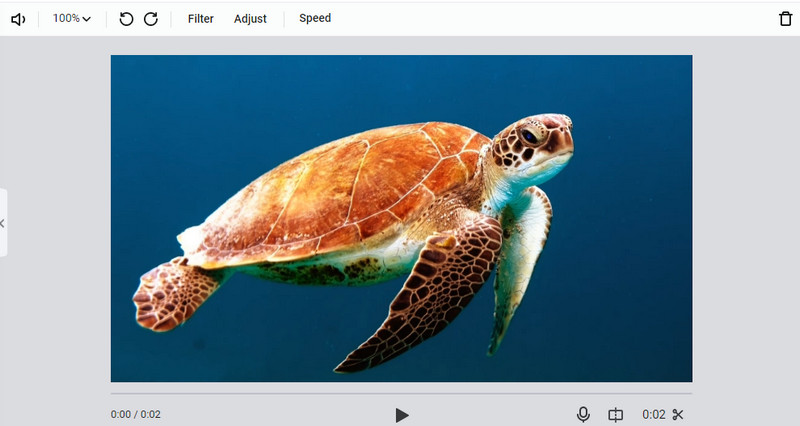The image size is (800, 426).
Task: Click the undo arrow icon
Action: [x=126, y=19]
